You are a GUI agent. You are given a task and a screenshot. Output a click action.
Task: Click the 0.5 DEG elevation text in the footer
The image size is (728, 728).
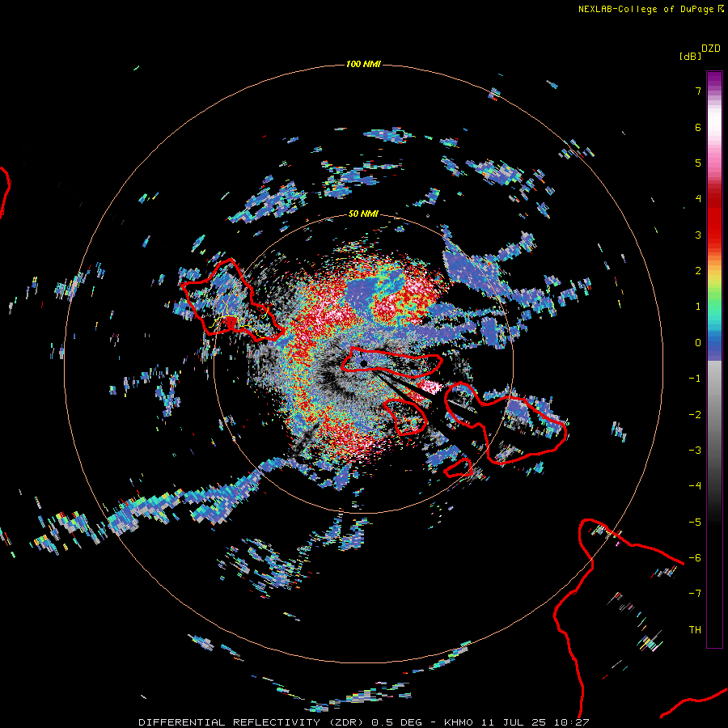396,722
